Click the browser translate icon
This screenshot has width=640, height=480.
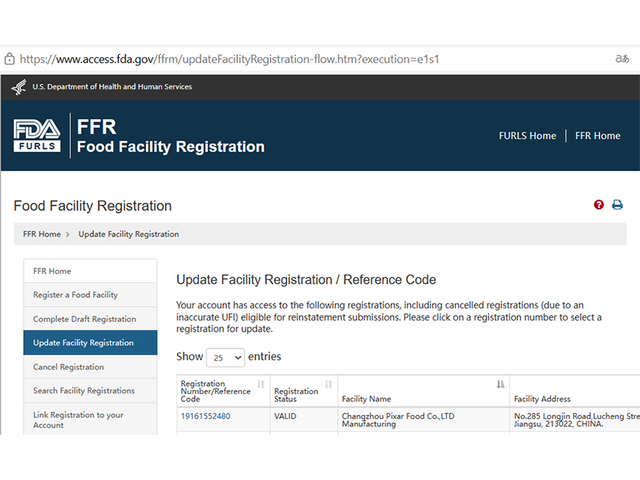tap(621, 59)
